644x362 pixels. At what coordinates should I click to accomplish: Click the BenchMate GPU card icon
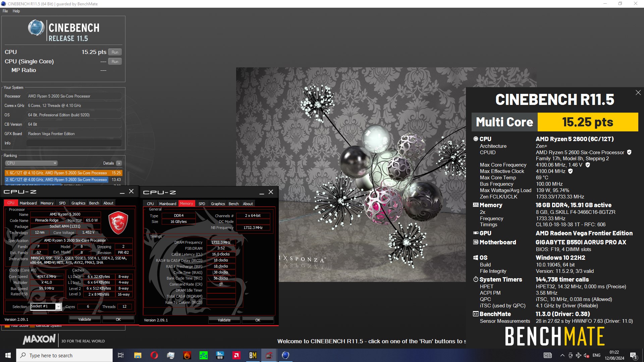point(476,233)
